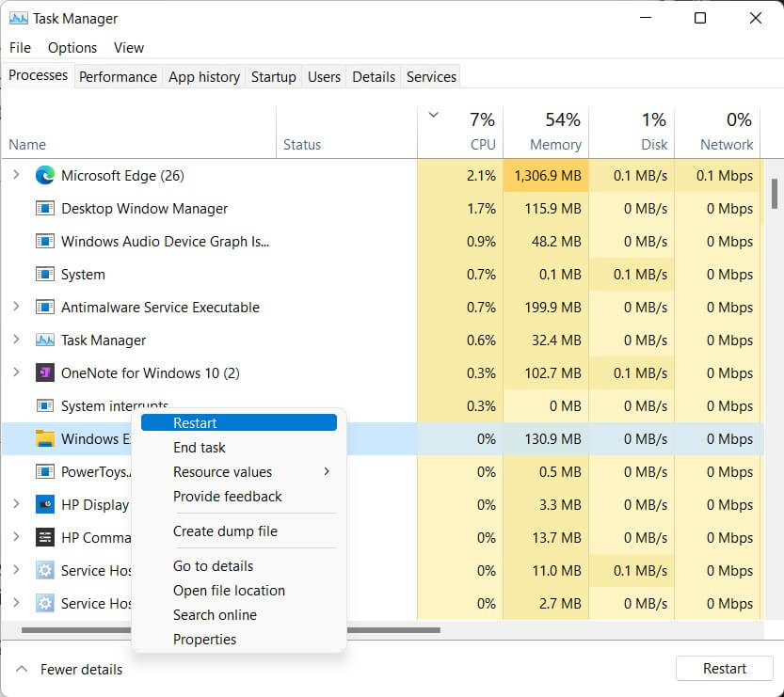The image size is (784, 697).
Task: Click the Windows Explorer folder icon
Action: point(45,438)
